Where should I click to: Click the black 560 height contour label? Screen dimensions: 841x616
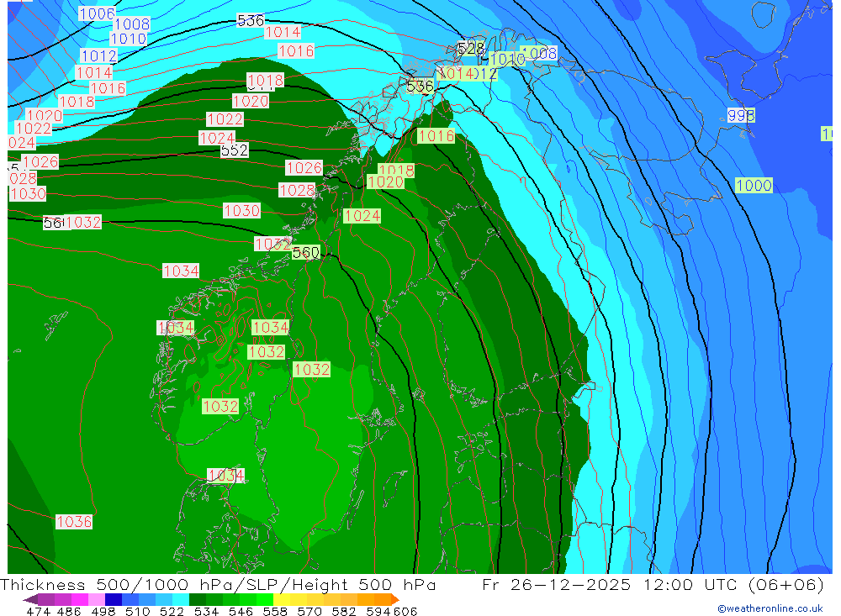pos(306,252)
